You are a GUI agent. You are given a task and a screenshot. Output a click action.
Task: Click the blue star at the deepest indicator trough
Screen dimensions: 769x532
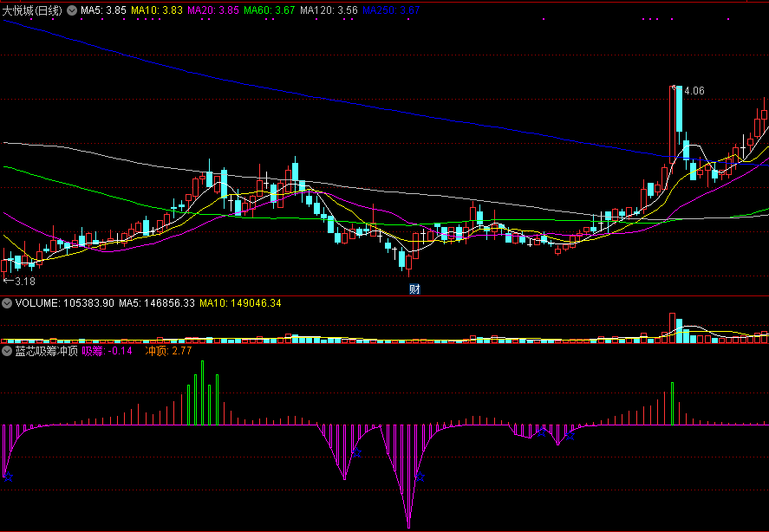420,476
